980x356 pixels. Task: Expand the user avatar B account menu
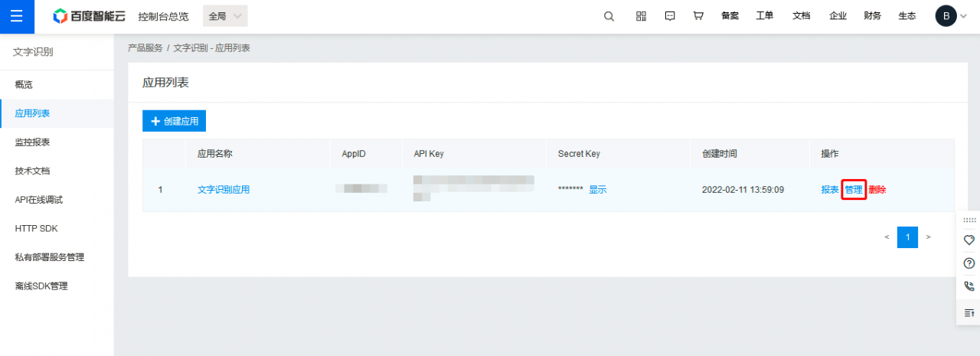tap(946, 16)
